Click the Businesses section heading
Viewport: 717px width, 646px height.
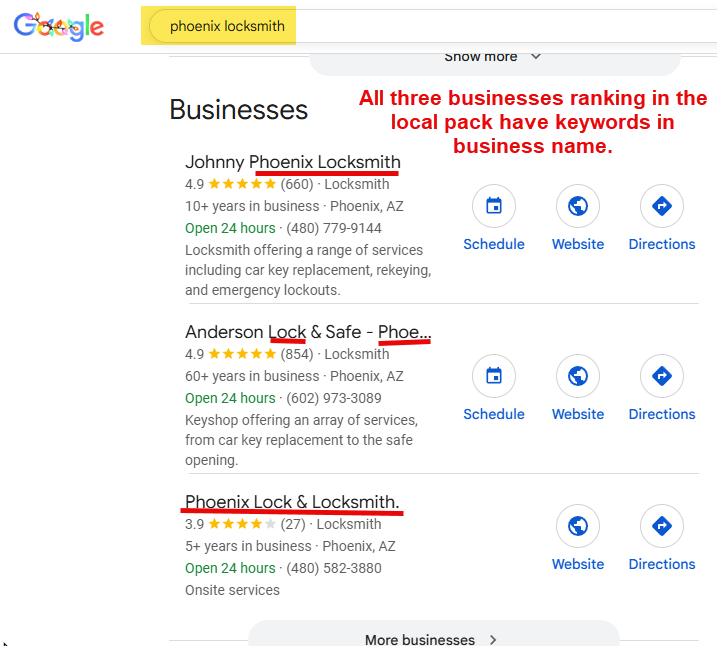[x=238, y=109]
